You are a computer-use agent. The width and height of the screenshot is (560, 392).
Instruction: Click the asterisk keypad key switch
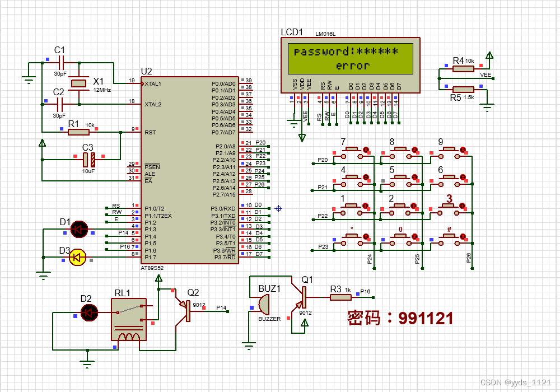(x=352, y=240)
